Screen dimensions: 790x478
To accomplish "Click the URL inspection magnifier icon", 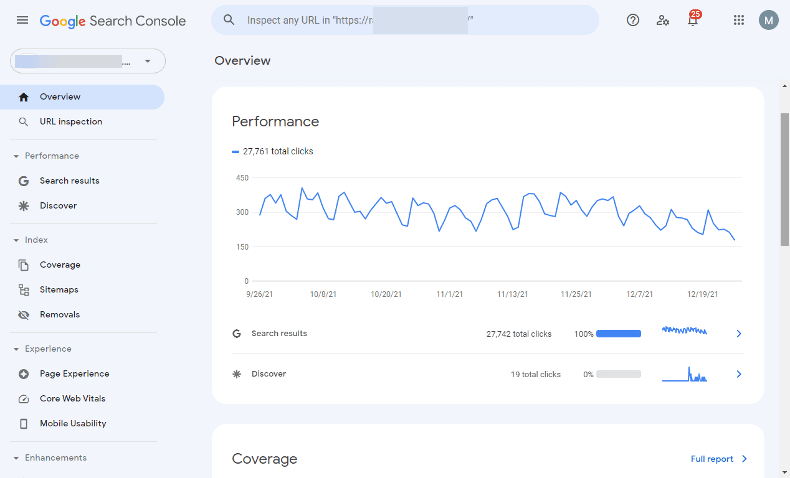I will click(x=23, y=122).
